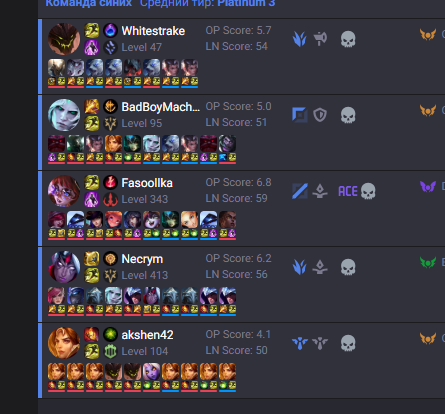Click the purple rank emblem beside Fasoollka
The height and width of the screenshot is (414, 445).
[x=428, y=187]
